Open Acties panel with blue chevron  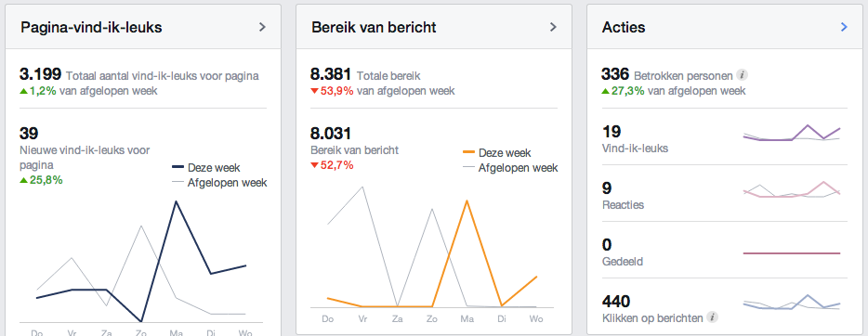[x=844, y=27]
